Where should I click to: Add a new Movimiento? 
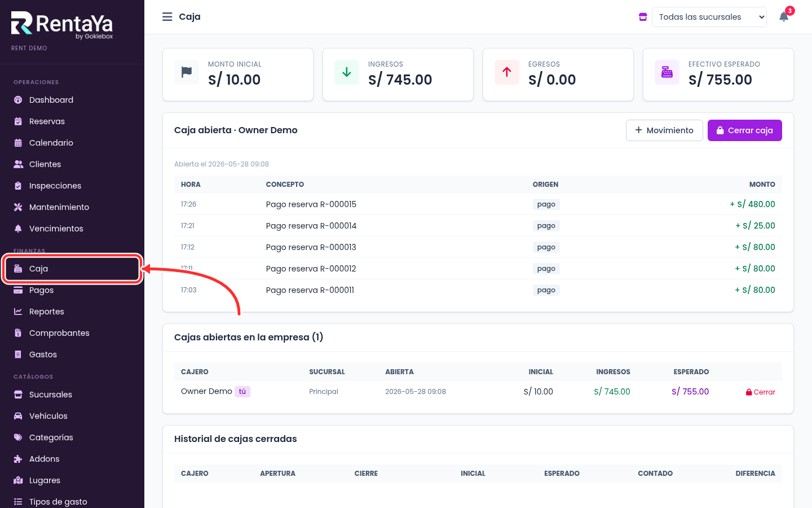[x=664, y=130]
